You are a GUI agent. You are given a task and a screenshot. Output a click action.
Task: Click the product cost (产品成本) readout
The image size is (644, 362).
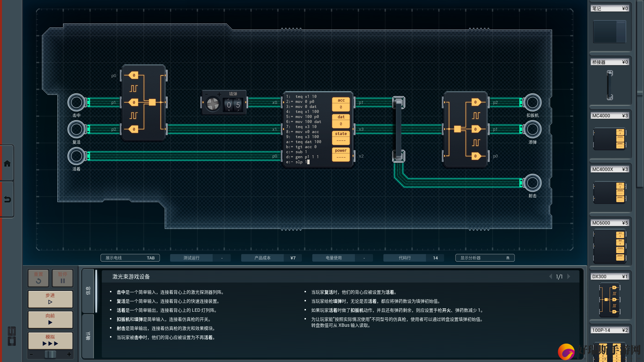click(271, 258)
